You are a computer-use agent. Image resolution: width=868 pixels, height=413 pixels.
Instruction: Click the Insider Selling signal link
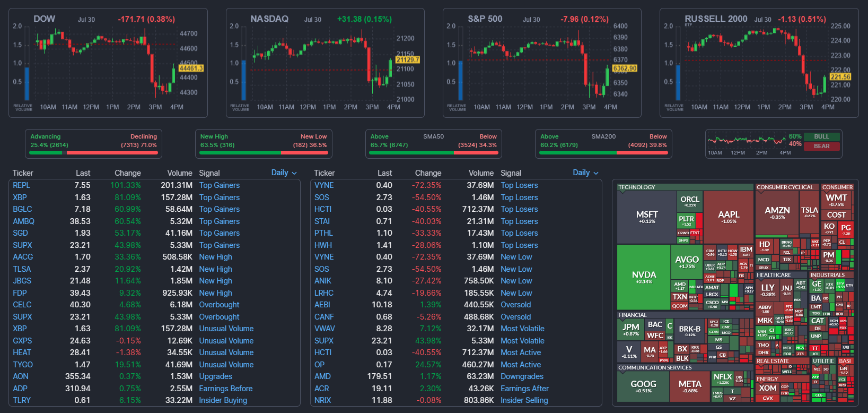tap(524, 400)
